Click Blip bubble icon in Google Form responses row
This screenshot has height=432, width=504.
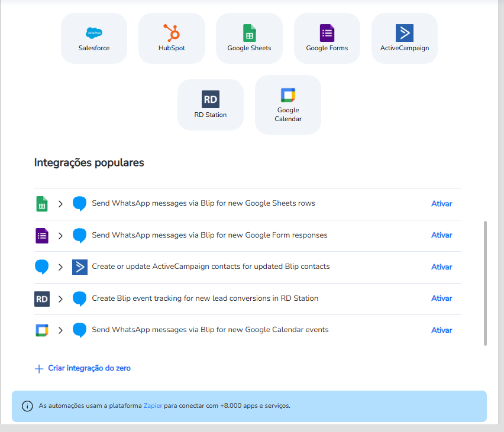[x=79, y=235]
